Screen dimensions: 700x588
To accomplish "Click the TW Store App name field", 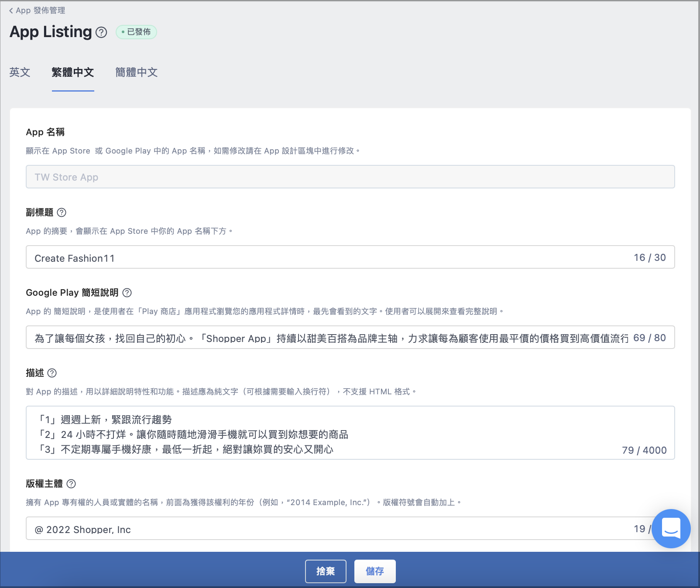I will [350, 177].
